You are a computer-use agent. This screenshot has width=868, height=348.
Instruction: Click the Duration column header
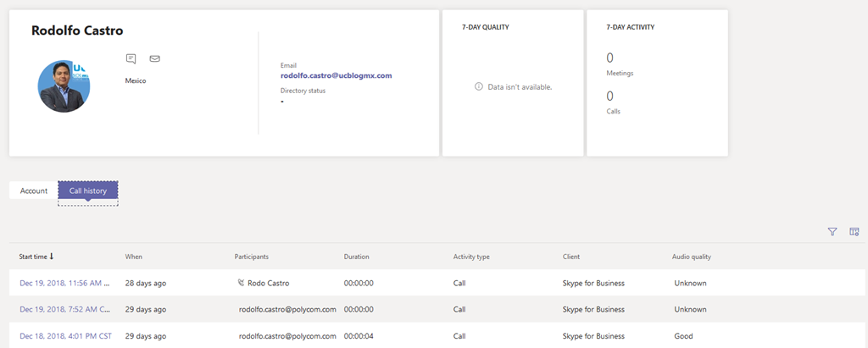[356, 256]
